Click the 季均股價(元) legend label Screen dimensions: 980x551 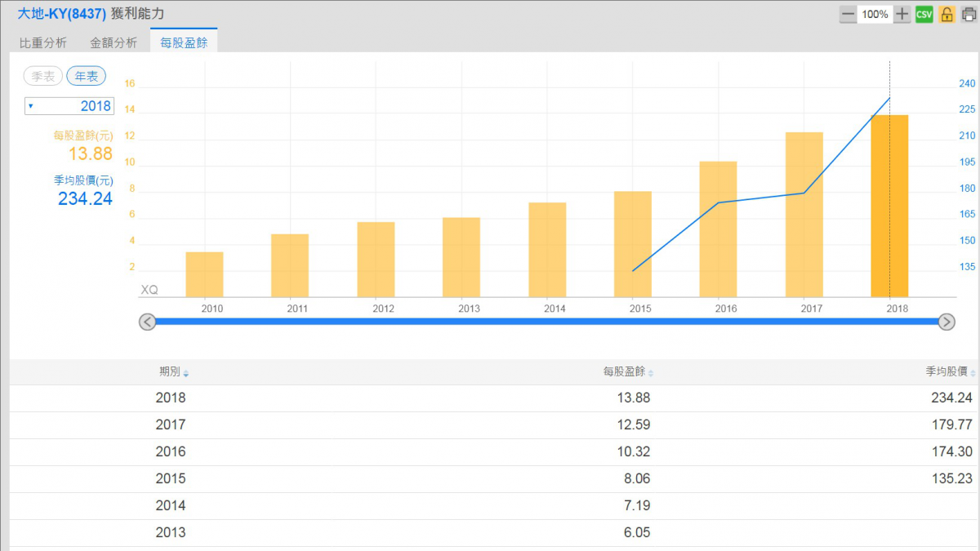pos(83,180)
